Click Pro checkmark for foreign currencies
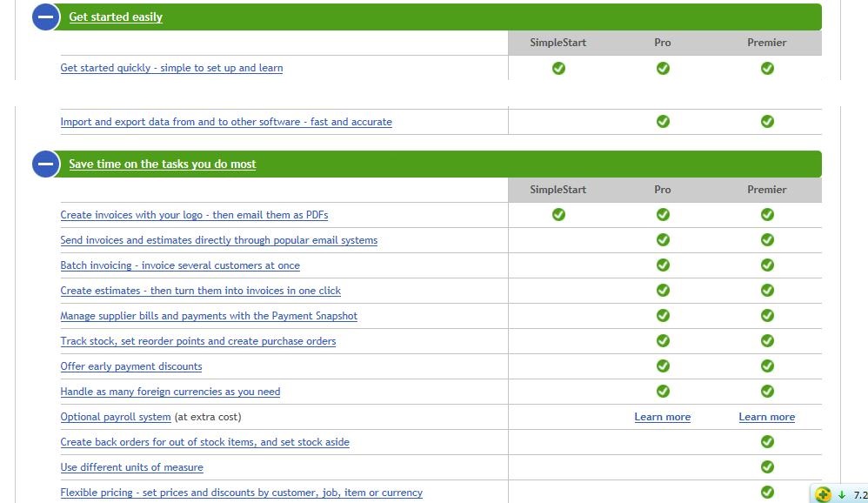 [x=664, y=392]
